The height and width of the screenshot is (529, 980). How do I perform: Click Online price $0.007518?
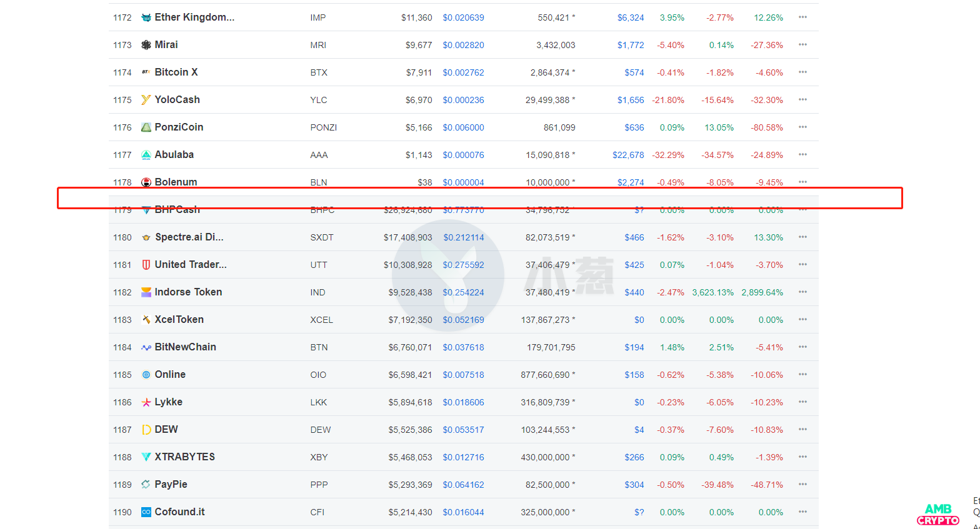tap(463, 375)
